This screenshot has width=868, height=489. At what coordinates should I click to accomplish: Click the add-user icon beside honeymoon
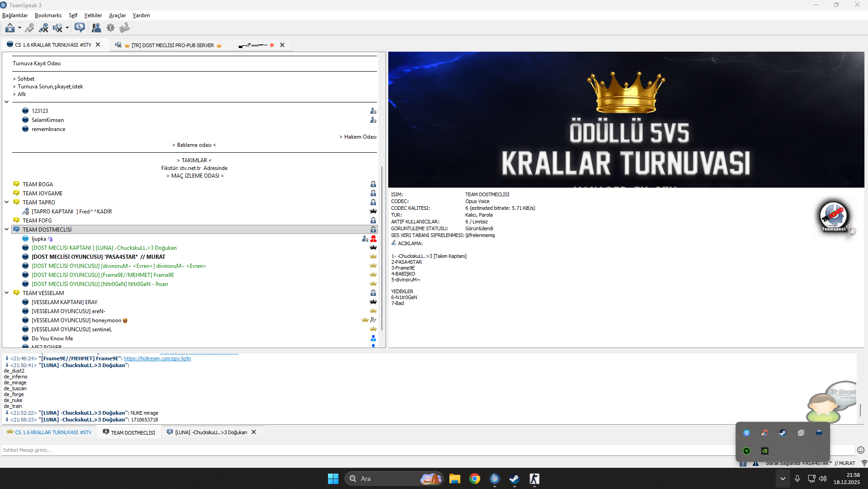[373, 320]
